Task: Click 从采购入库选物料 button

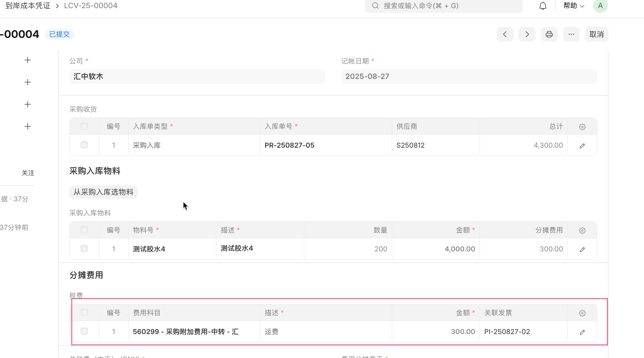Action: click(103, 192)
